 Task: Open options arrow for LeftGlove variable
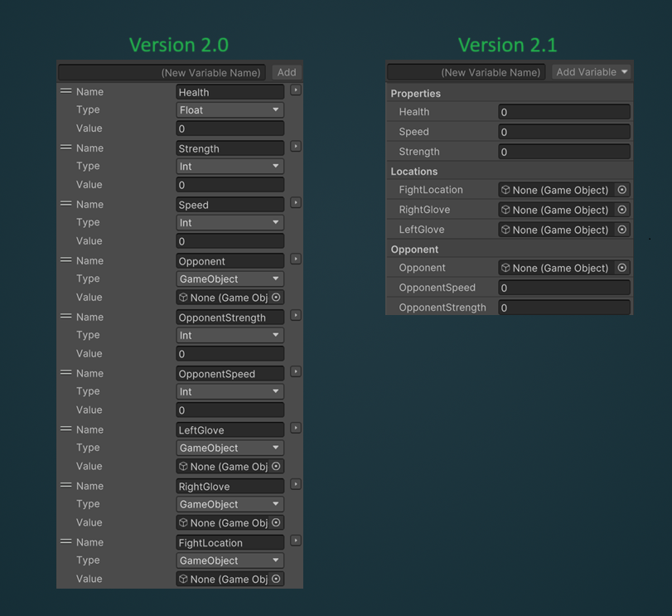pos(296,428)
